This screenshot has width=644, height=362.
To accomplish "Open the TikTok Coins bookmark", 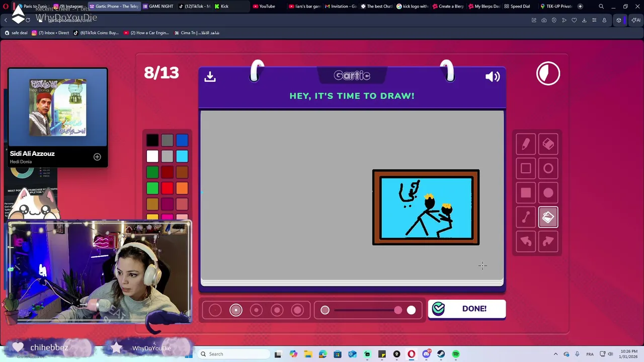I will [x=96, y=33].
